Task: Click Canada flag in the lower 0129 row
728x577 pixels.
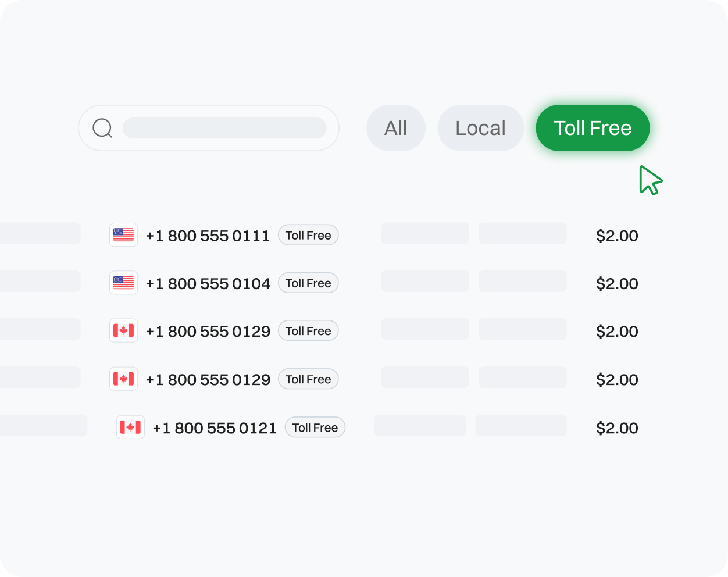Action: click(x=124, y=379)
